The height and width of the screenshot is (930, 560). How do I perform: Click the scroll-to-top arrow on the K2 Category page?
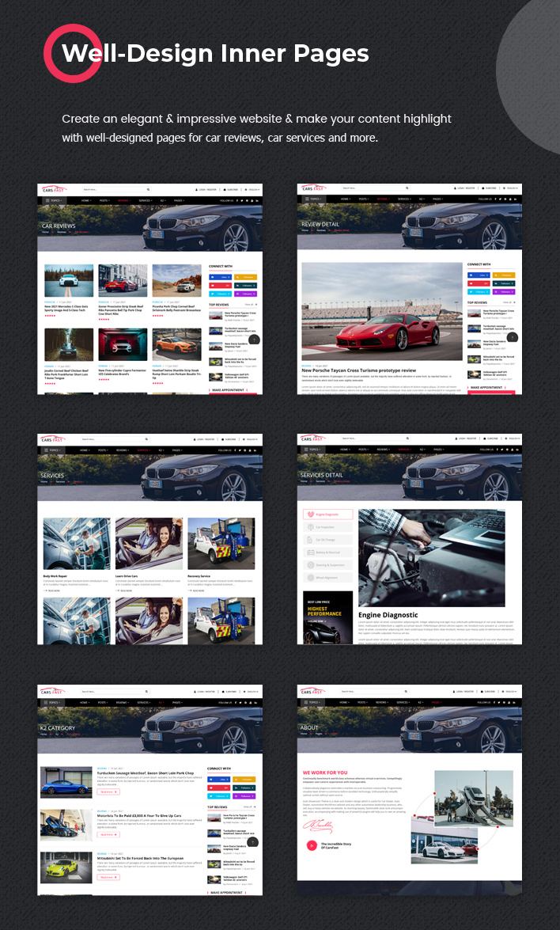pyautogui.click(x=252, y=841)
